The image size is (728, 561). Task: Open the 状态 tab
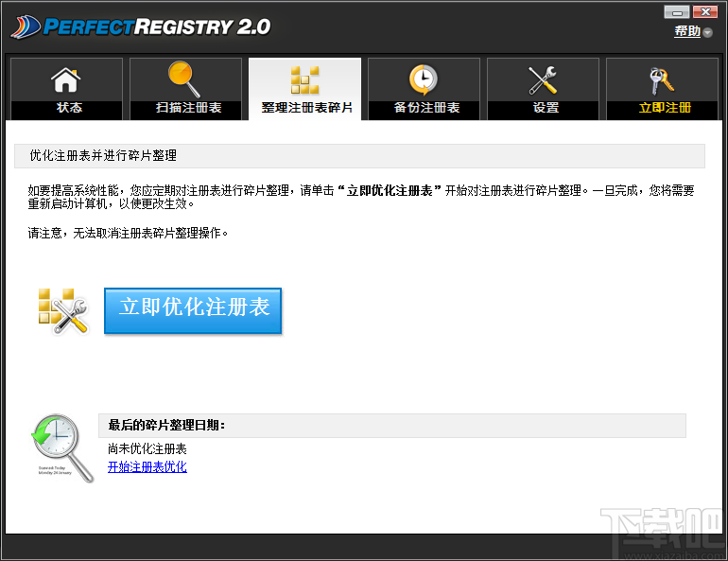66,89
